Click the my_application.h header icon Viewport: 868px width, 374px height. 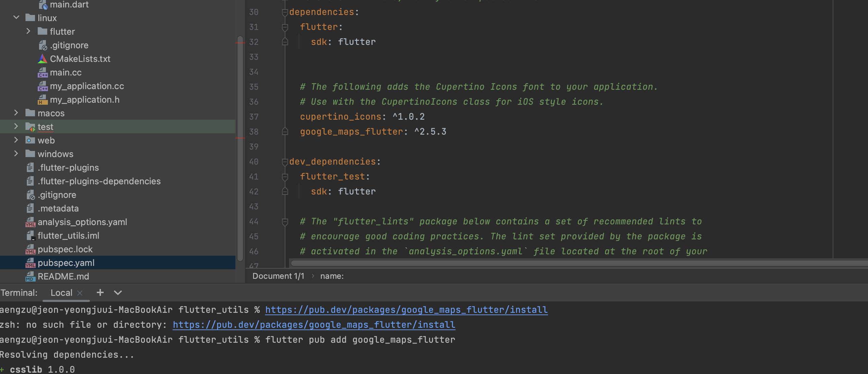[x=42, y=100]
